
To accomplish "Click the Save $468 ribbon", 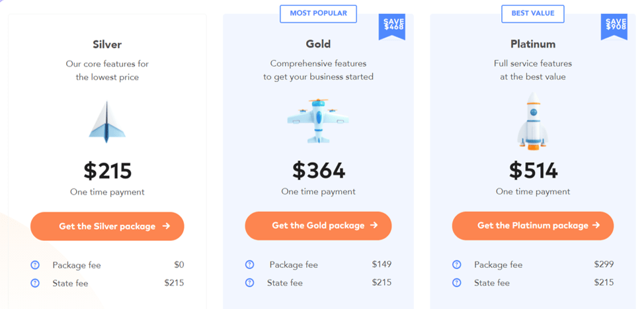I will point(393,26).
